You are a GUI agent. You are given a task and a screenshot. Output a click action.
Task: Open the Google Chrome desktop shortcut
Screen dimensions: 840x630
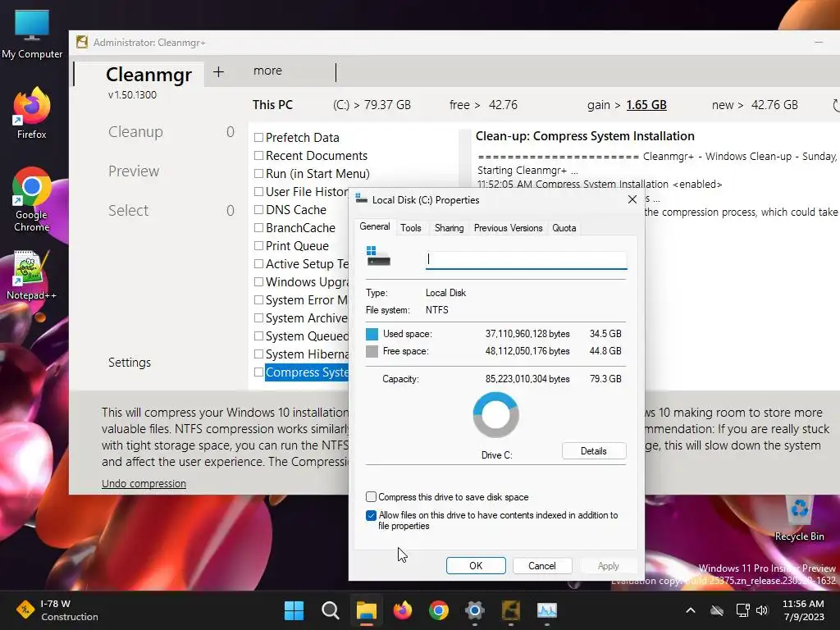32,199
